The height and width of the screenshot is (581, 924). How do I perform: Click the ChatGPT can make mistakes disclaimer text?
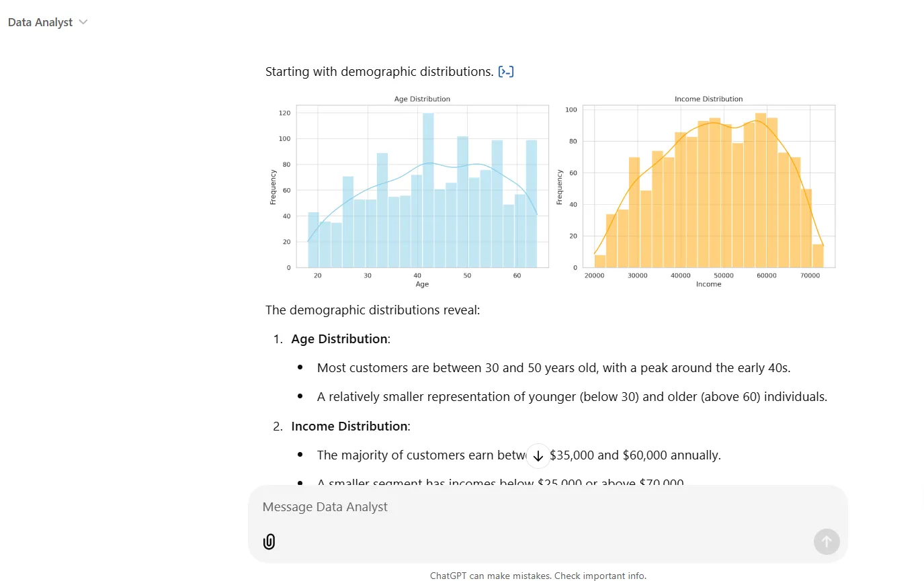(538, 576)
